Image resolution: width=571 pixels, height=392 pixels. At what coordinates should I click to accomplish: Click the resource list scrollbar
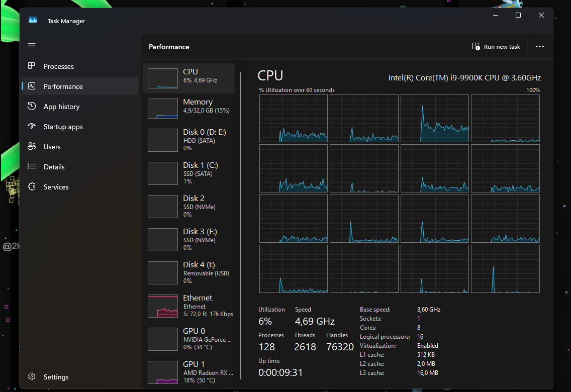(241, 226)
